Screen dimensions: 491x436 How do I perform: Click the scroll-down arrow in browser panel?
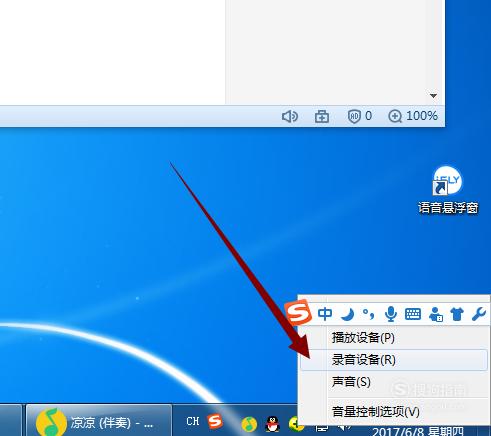click(433, 96)
